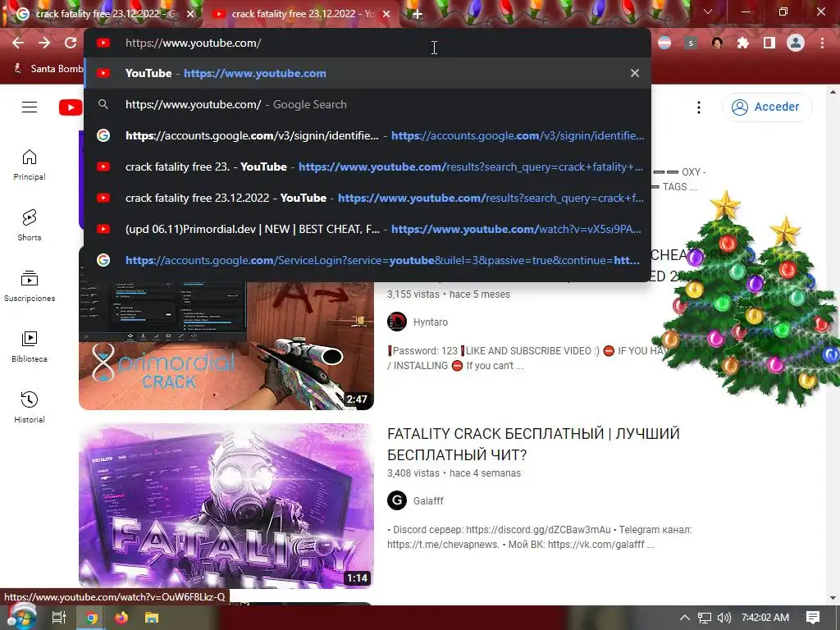Open Biblioteca in the sidebar

coord(30,347)
